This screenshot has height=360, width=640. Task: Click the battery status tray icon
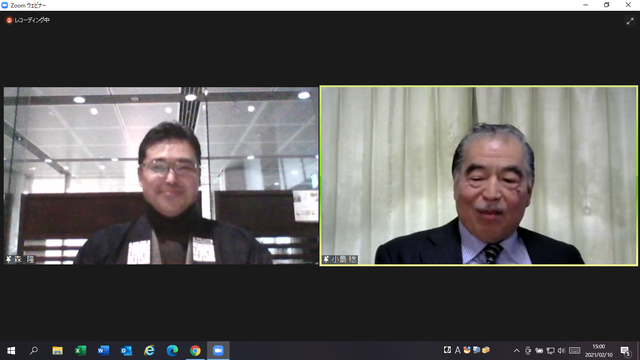pyautogui.click(x=539, y=351)
